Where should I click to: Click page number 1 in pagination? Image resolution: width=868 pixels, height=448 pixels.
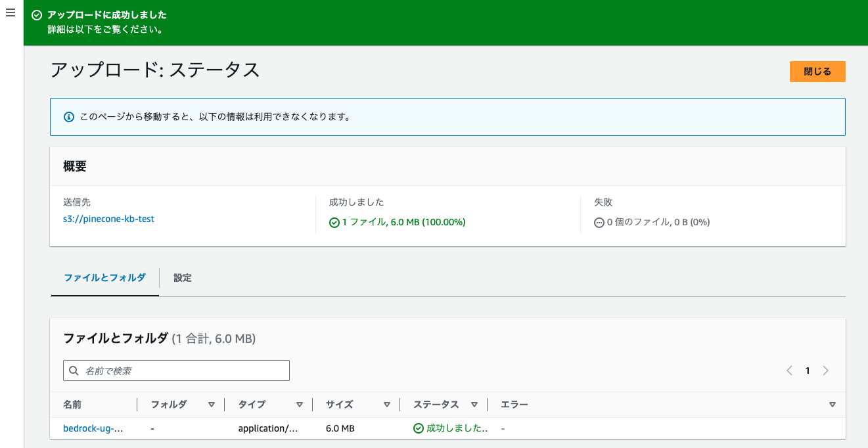[x=808, y=370]
